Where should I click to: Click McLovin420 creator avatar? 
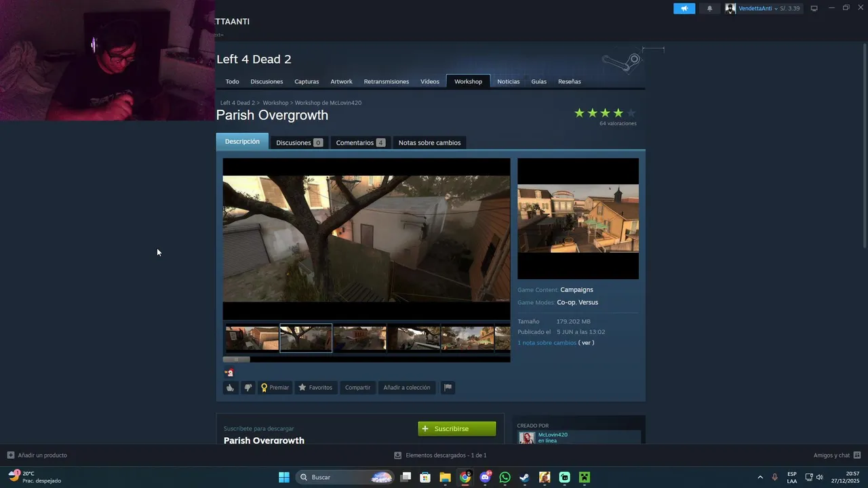tap(527, 438)
